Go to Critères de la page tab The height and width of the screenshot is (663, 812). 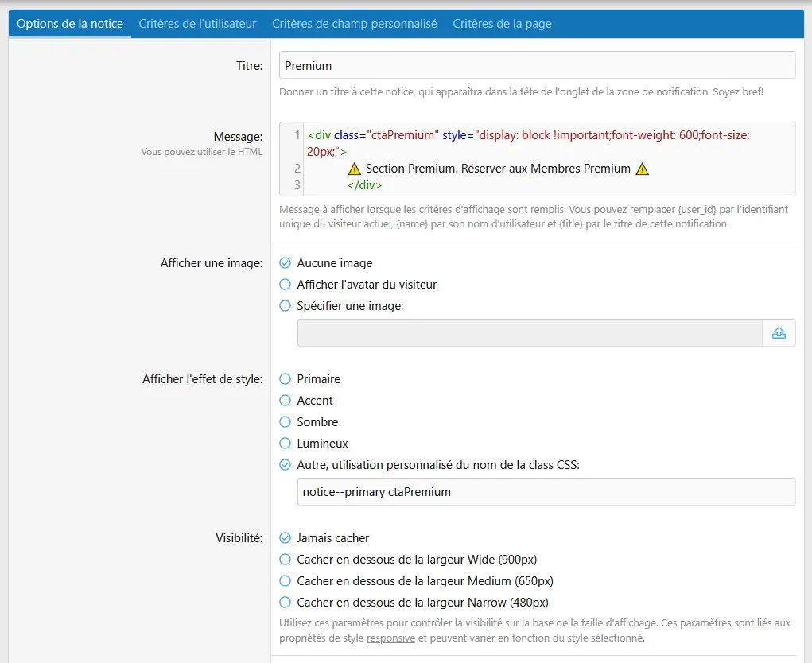coord(502,24)
